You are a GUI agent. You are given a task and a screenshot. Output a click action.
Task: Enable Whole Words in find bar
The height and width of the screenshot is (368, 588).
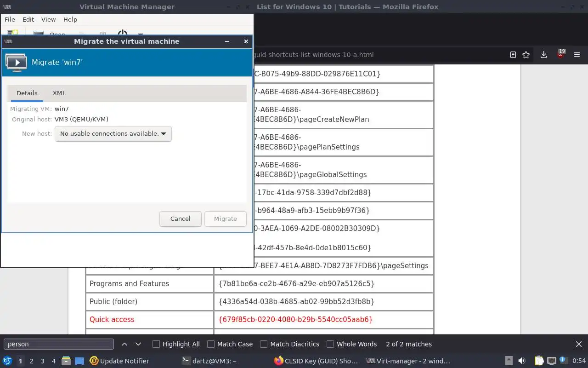coord(352,344)
